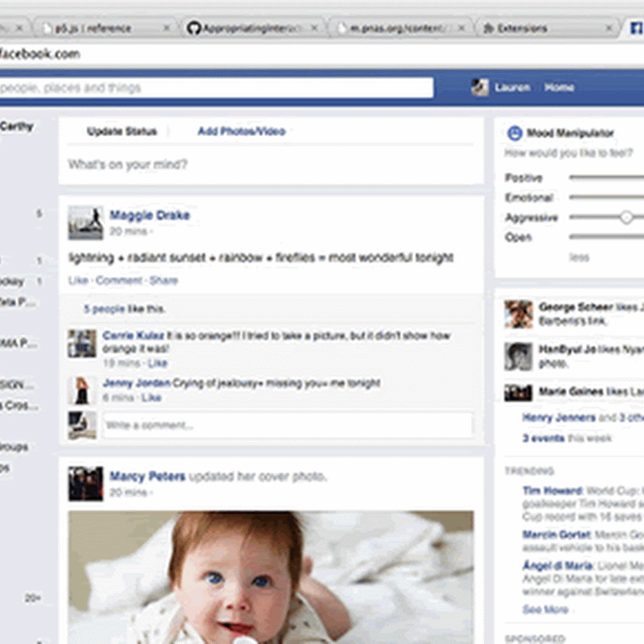Close the GitHub Appropriating tab

[x=314, y=28]
